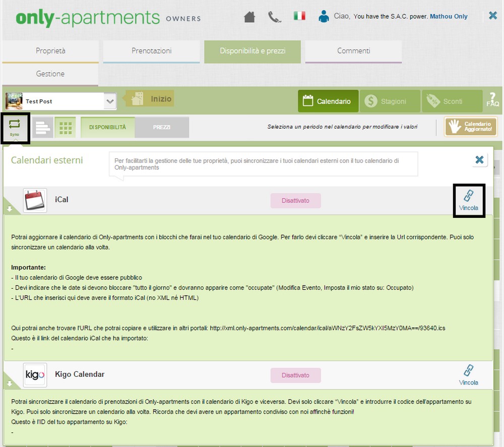
Task: Close the Calendari esterni panel
Action: pyautogui.click(x=479, y=160)
